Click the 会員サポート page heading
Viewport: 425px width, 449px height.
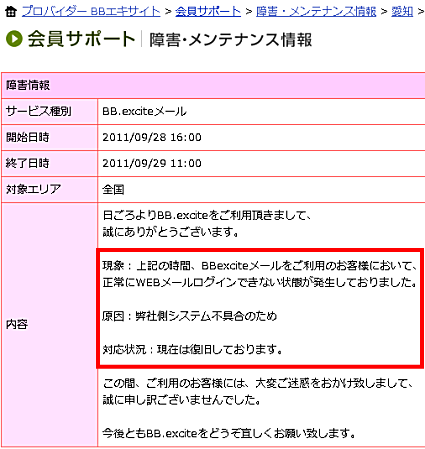pos(81,39)
